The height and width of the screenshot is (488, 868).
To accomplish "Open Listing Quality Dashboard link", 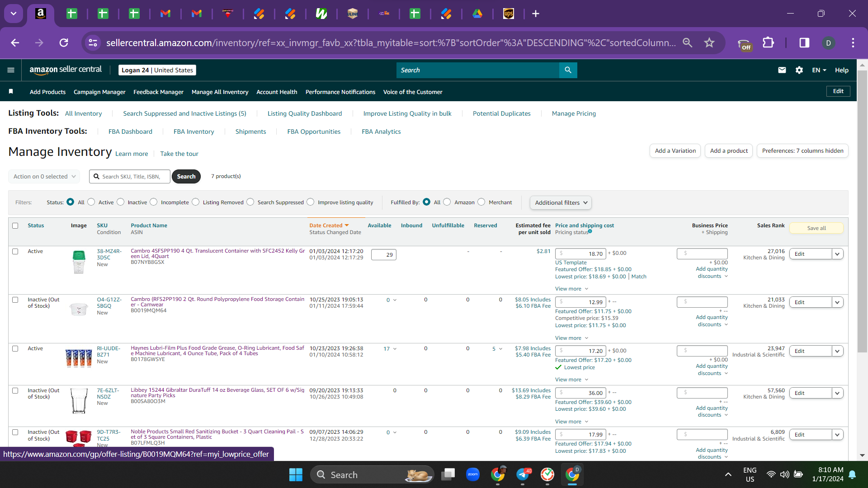I will [x=305, y=113].
